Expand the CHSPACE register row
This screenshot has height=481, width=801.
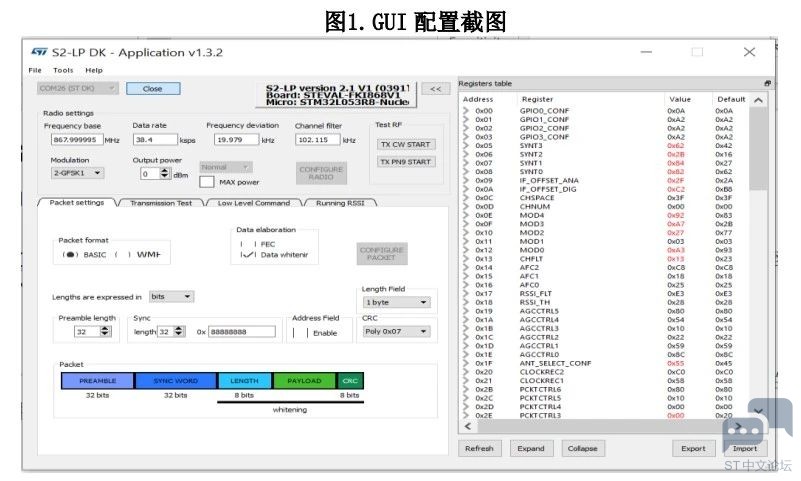pos(466,198)
